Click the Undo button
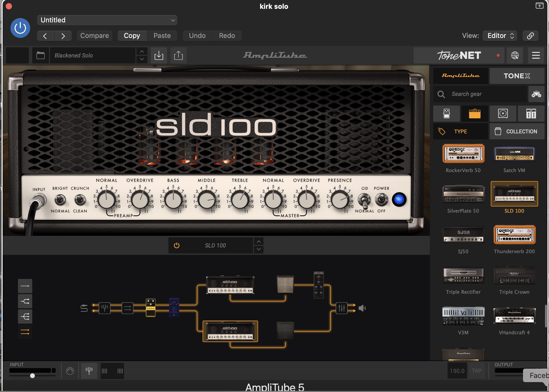Viewport: 549px width, 392px height. pos(197,36)
